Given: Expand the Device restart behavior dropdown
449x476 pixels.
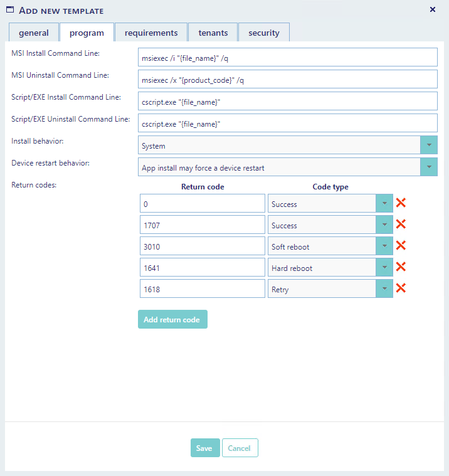Looking at the screenshot, I should pos(428,167).
